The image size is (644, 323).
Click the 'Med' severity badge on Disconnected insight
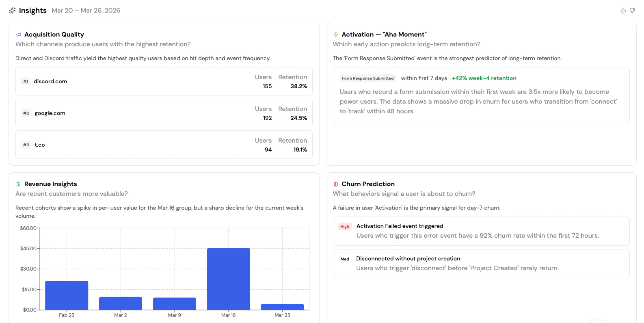pos(344,259)
